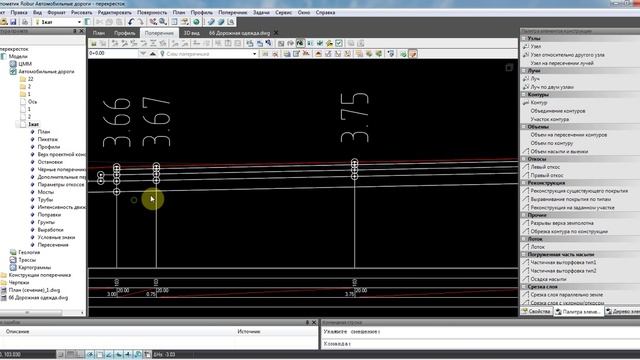Close the 66 Дорожная одежда.dwg tab
The height and width of the screenshot is (360, 640).
pos(276,33)
